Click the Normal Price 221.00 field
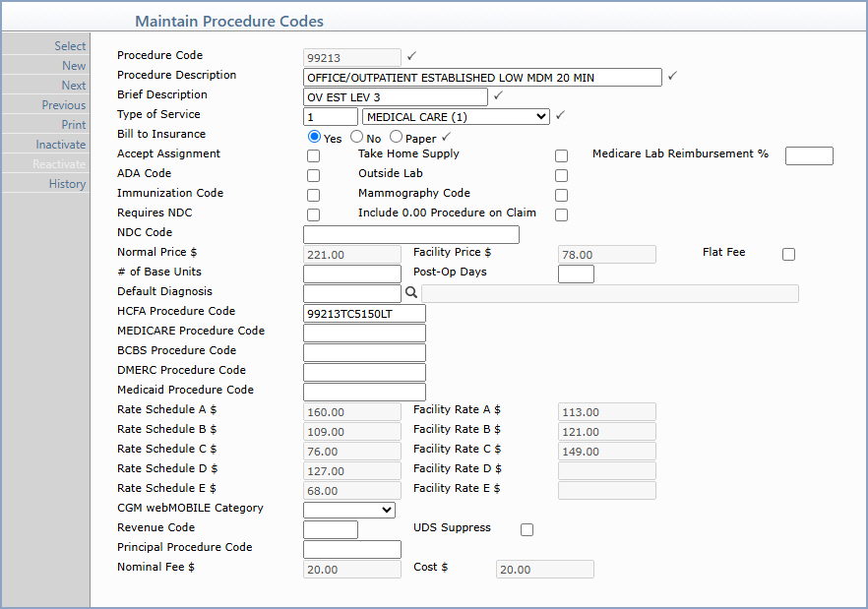868x609 pixels. (352, 254)
